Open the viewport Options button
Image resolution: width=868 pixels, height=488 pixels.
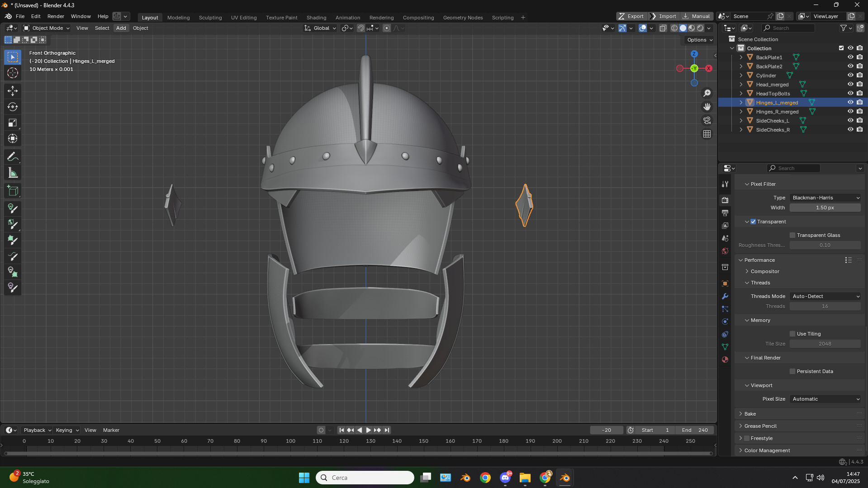pos(699,40)
